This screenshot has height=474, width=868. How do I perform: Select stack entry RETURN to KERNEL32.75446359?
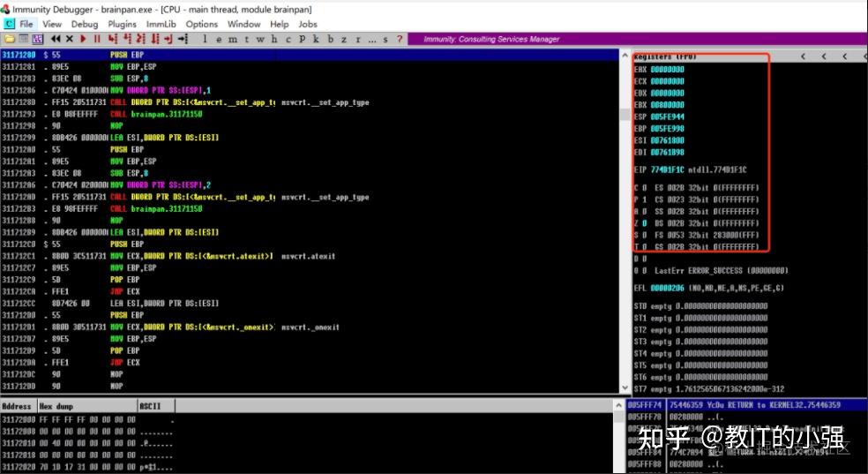[747, 405]
